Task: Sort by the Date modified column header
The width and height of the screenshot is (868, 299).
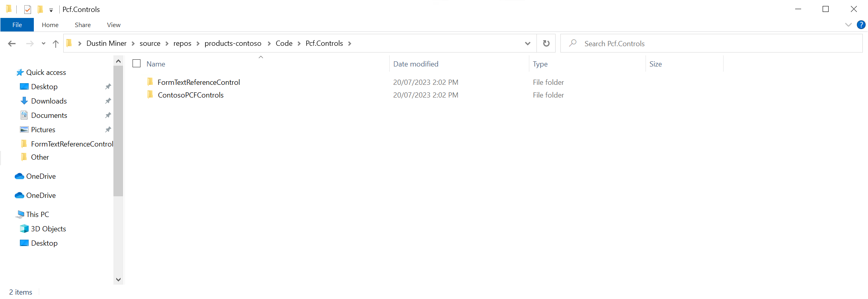Action: [x=415, y=64]
